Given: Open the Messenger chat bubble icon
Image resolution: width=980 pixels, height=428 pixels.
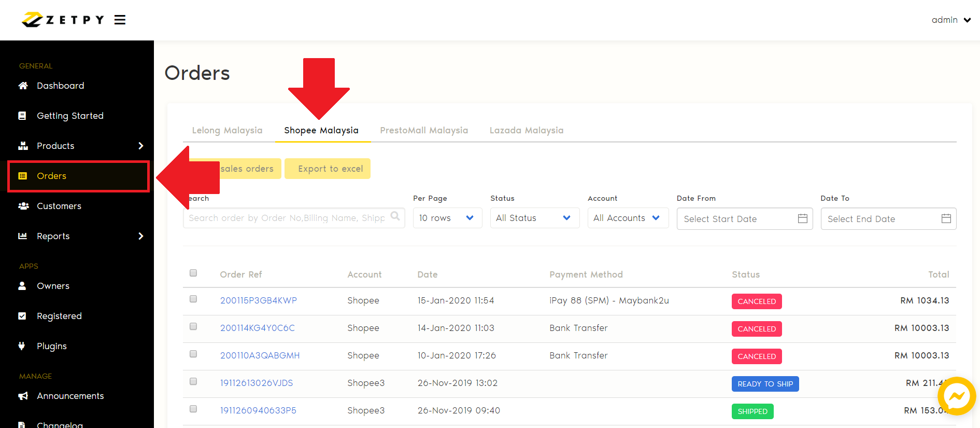Looking at the screenshot, I should [956, 396].
